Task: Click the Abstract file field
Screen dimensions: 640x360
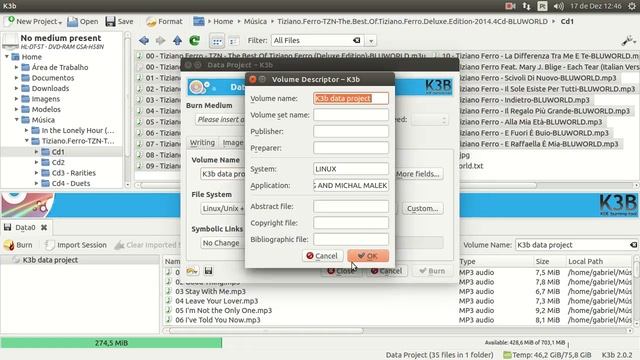Action: click(x=351, y=206)
